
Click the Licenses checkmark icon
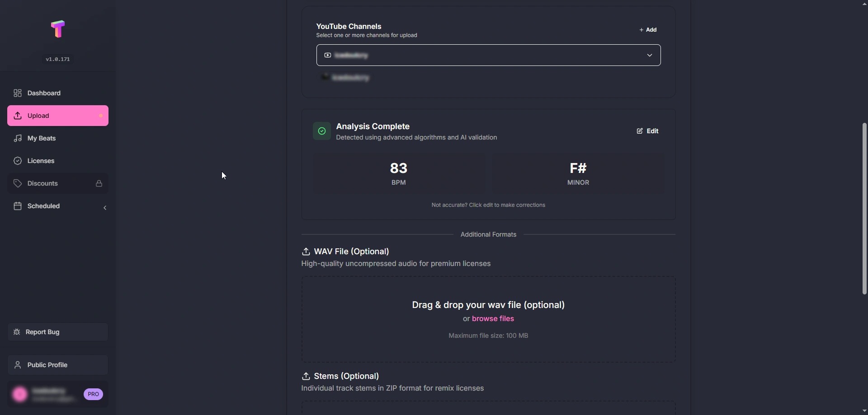coord(18,161)
